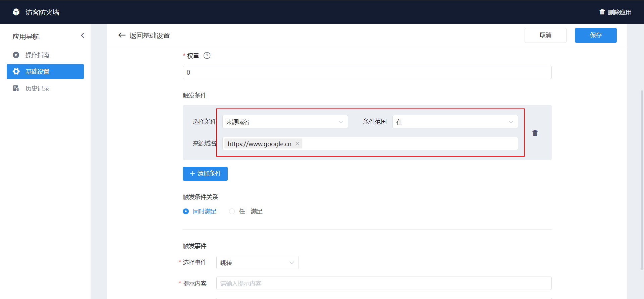The image size is (644, 299).
Task: Click the 历史记录 document icon
Action: coord(16,88)
